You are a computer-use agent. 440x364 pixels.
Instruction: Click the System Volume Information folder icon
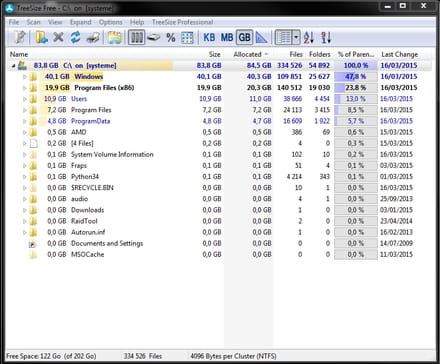pos(33,155)
